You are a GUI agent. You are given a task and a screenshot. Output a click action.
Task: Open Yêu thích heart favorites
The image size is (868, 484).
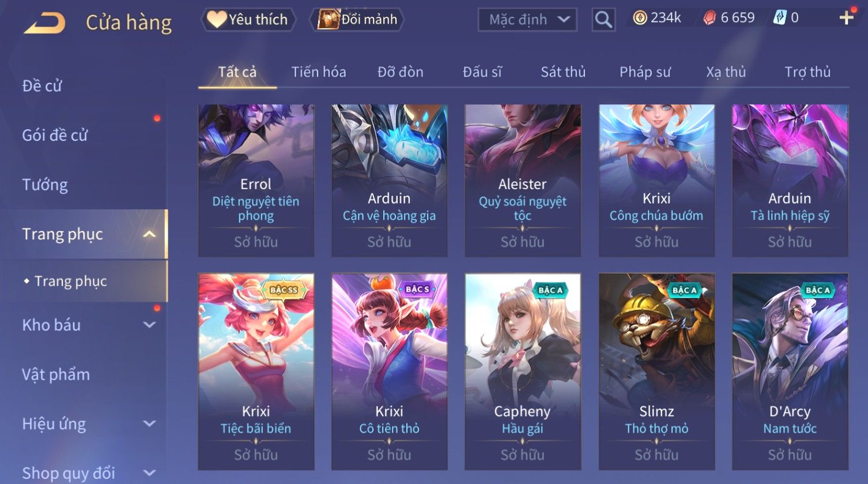point(248,20)
